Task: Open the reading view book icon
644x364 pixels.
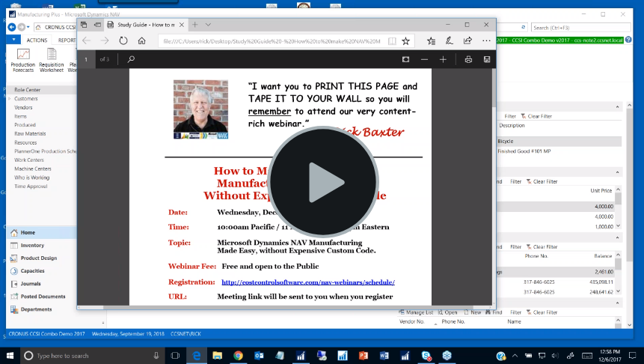Action: (x=392, y=40)
